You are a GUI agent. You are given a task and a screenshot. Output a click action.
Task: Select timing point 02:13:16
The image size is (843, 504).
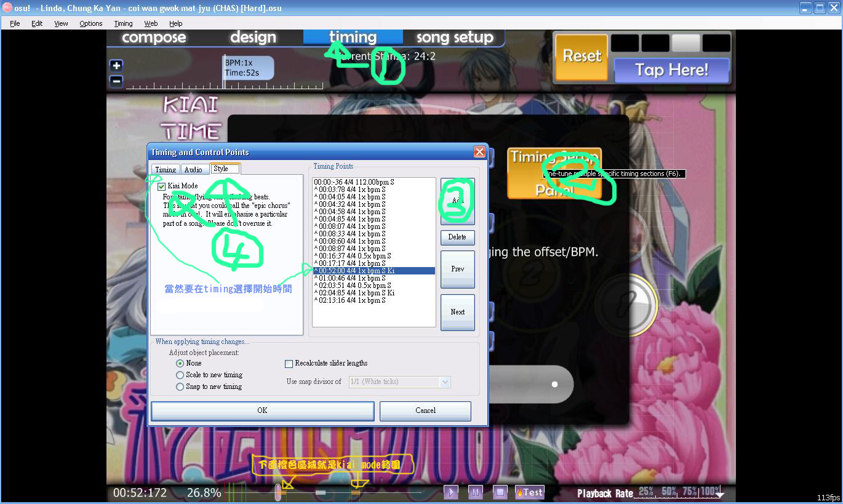(x=374, y=300)
